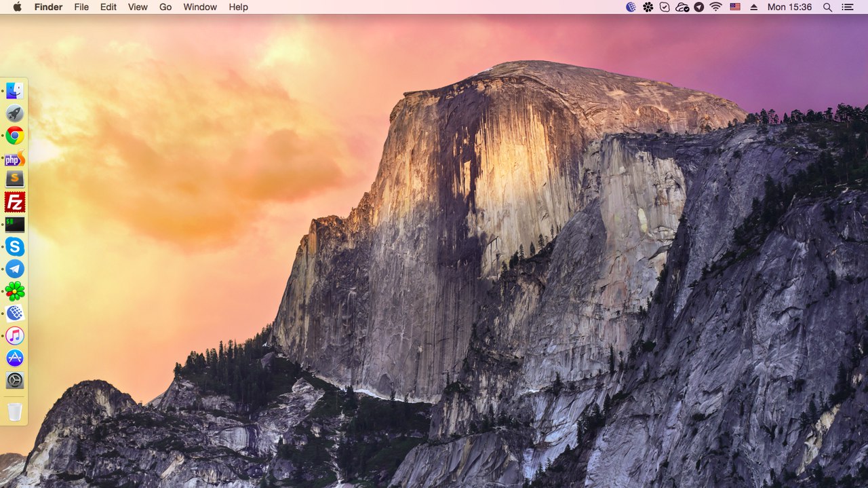
Task: Launch Launchpad rocket icon in Dock
Action: (x=15, y=113)
